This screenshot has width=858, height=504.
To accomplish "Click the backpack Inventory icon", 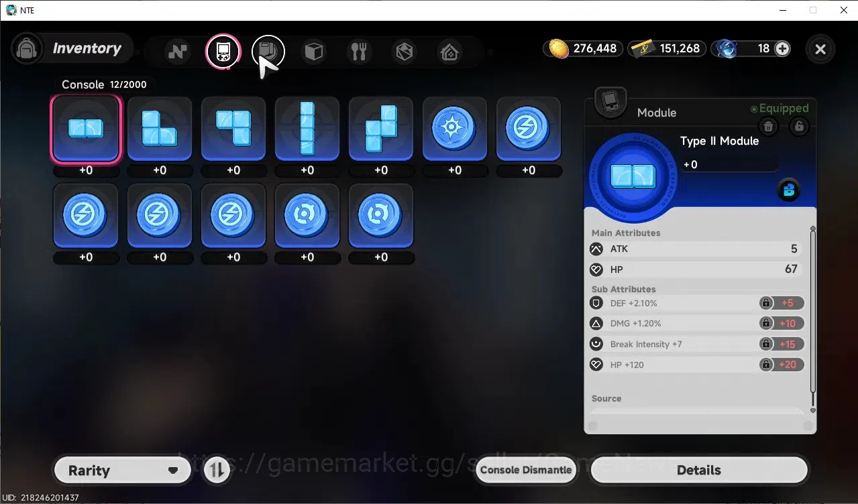I will click(27, 49).
